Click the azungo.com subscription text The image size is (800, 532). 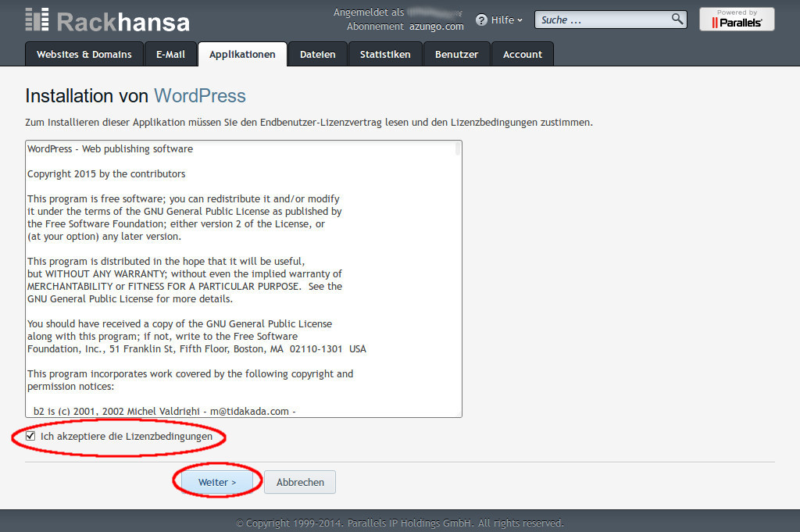436,26
